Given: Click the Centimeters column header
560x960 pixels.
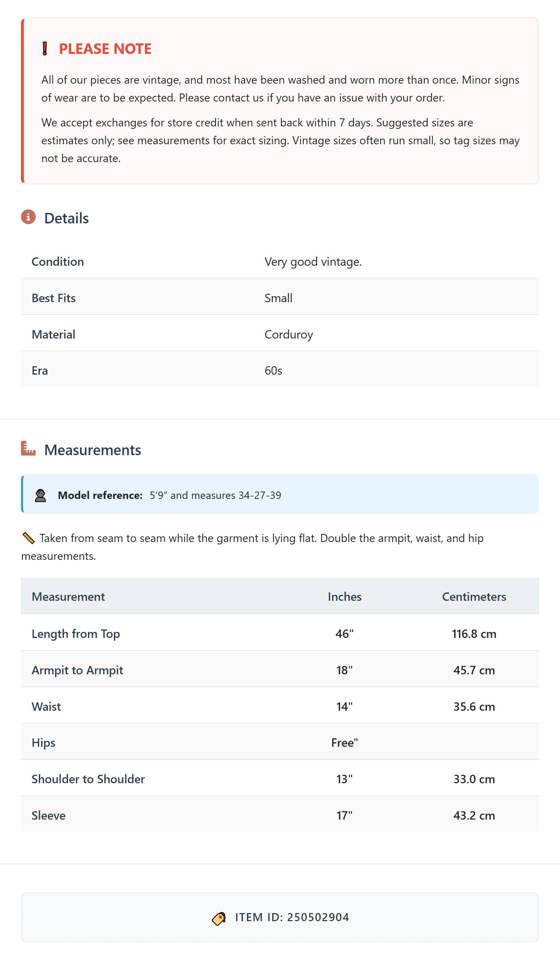Looking at the screenshot, I should tap(474, 597).
